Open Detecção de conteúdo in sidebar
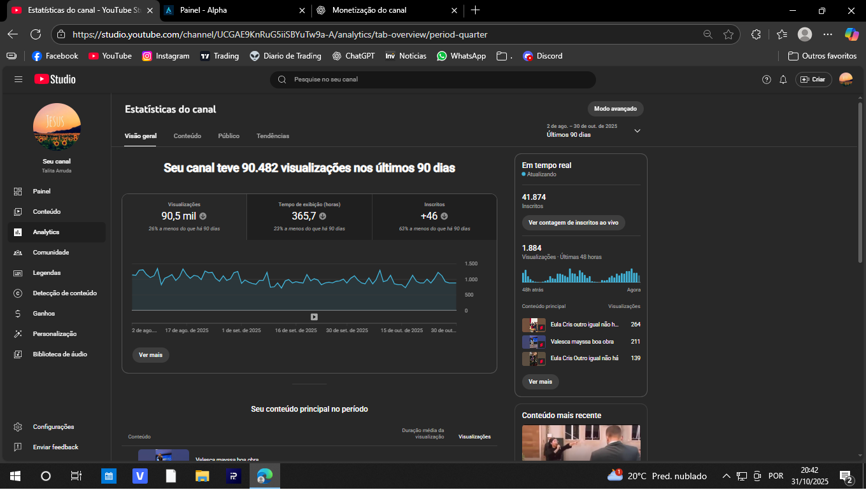 [x=64, y=293]
